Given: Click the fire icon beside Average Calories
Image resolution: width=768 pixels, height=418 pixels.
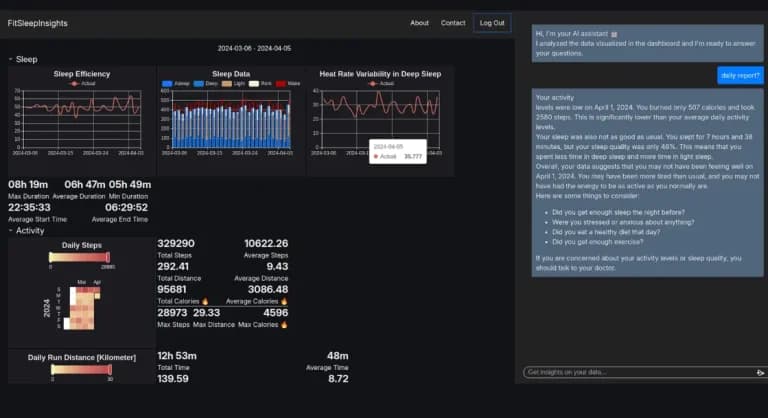Looking at the screenshot, I should [x=284, y=301].
